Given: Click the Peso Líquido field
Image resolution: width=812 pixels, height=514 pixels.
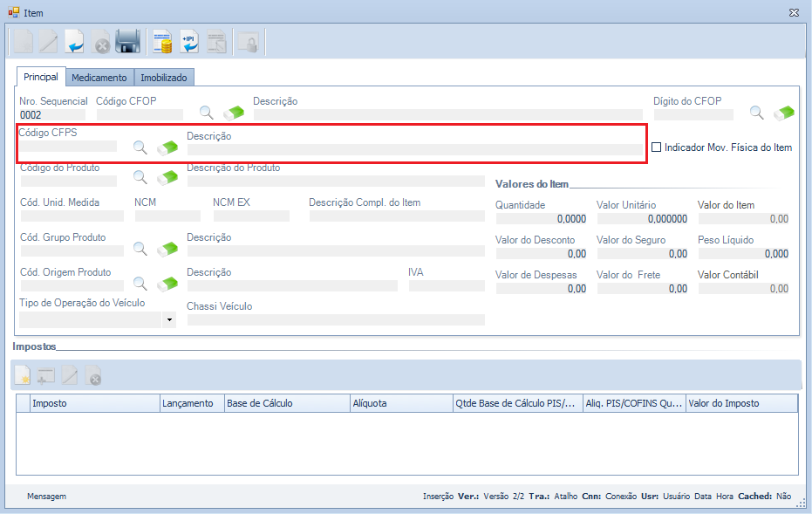Looking at the screenshot, I should click(744, 253).
